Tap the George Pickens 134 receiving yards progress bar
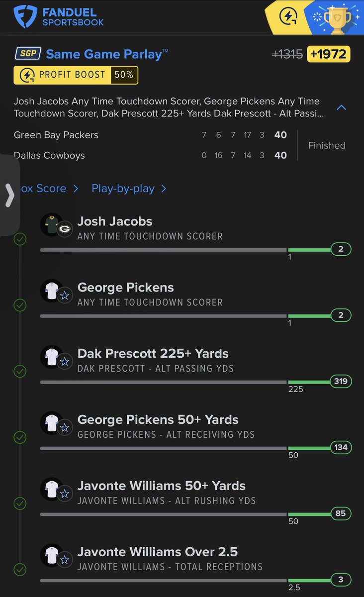The height and width of the screenshot is (597, 364). tap(195, 448)
